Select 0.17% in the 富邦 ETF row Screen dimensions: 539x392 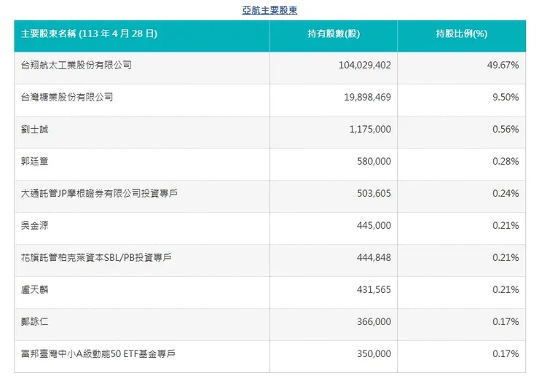tap(505, 354)
